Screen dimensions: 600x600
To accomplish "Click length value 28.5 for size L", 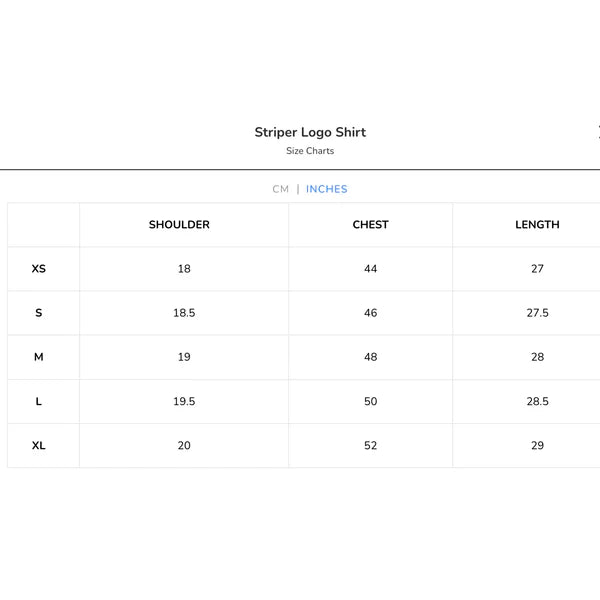I will coord(537,401).
